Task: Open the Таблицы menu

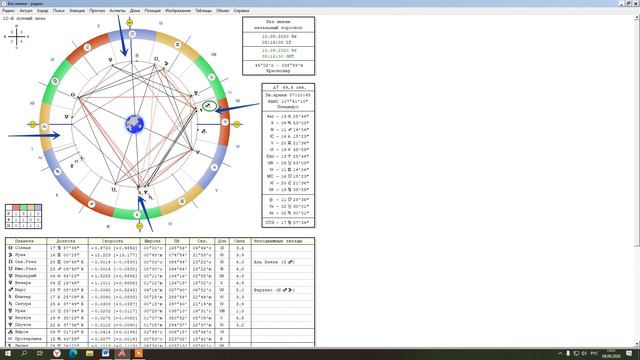Action: pyautogui.click(x=203, y=11)
